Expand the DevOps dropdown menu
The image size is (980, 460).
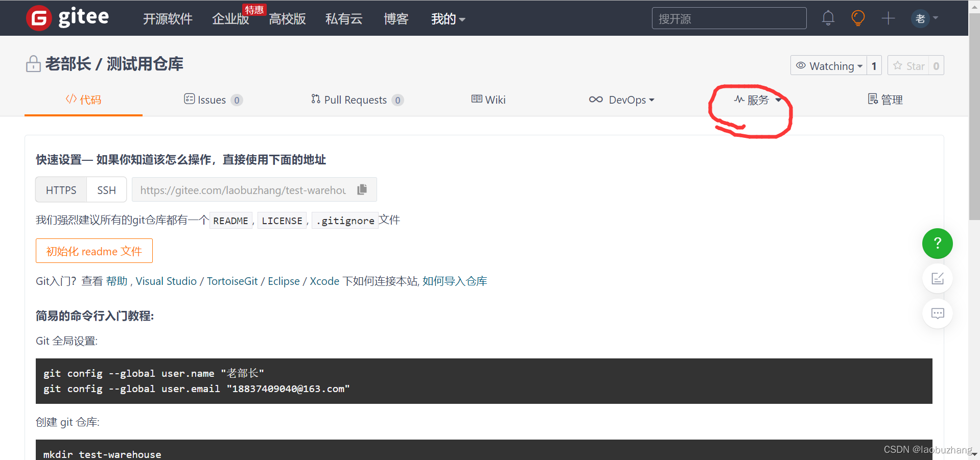click(621, 100)
